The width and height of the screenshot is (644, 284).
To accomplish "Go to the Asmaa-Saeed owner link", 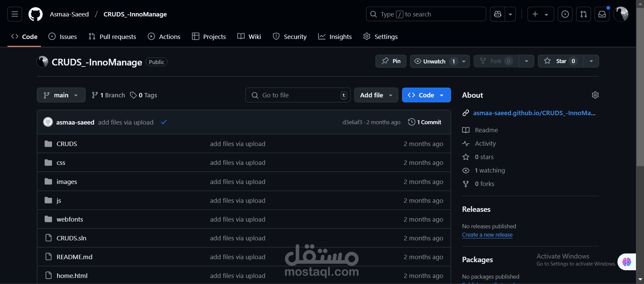I will tap(69, 14).
